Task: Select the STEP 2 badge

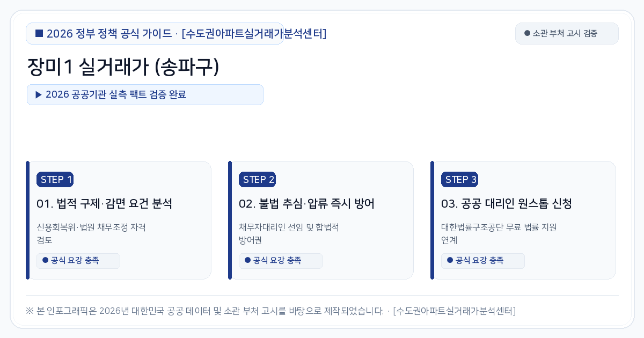Action: [257, 180]
